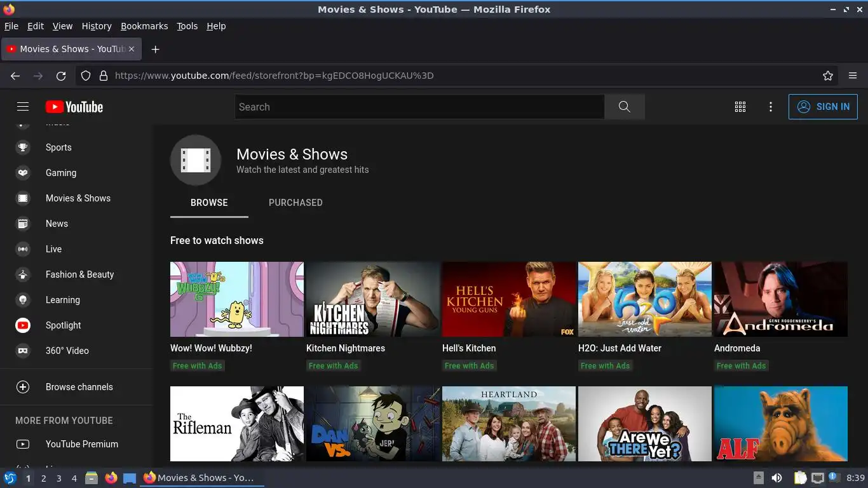Click the tracking protection shield icon
Screen dimensions: 868x488
[x=86, y=76]
